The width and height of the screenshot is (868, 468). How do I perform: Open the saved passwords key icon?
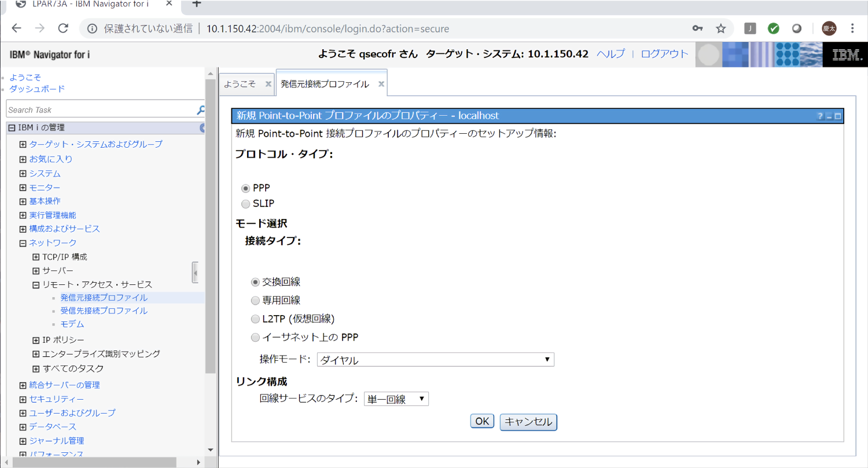(698, 28)
